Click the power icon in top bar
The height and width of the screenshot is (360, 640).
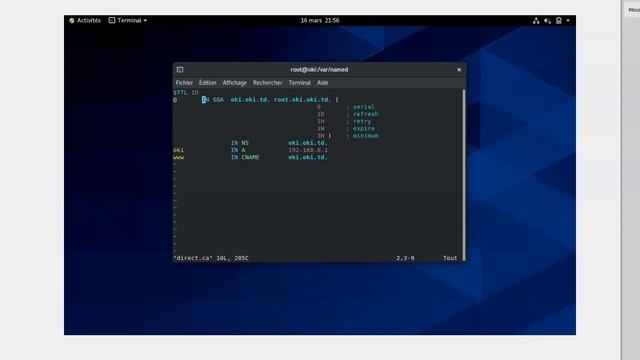559,20
